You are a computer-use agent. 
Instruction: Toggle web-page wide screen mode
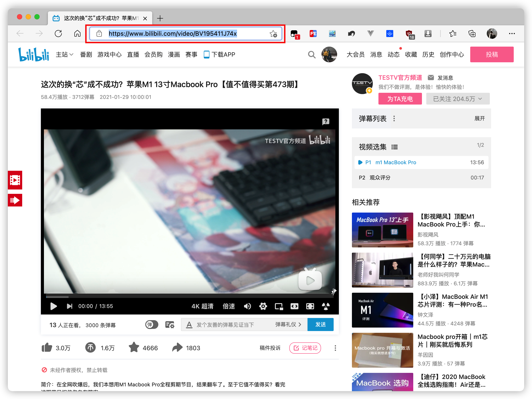[x=294, y=306]
